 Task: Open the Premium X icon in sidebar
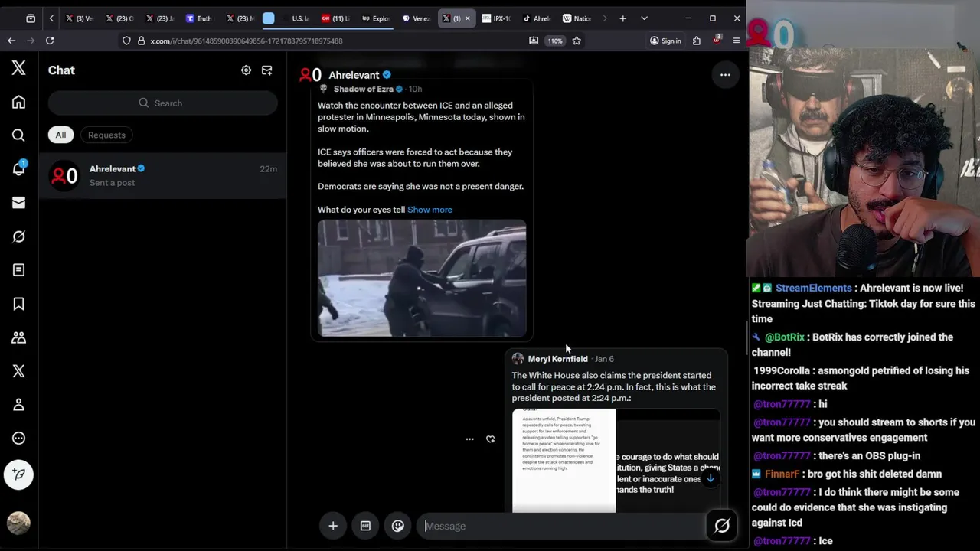[x=18, y=371]
